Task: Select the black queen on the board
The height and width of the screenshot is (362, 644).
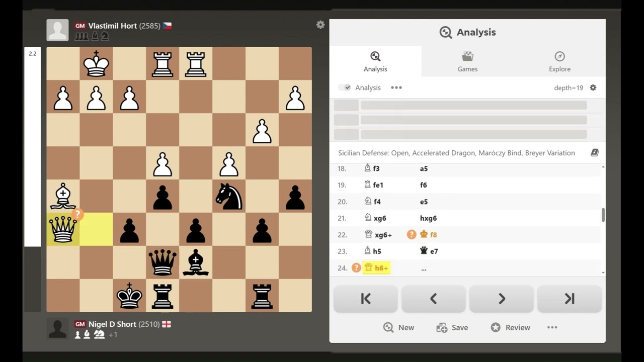Action: tap(163, 262)
